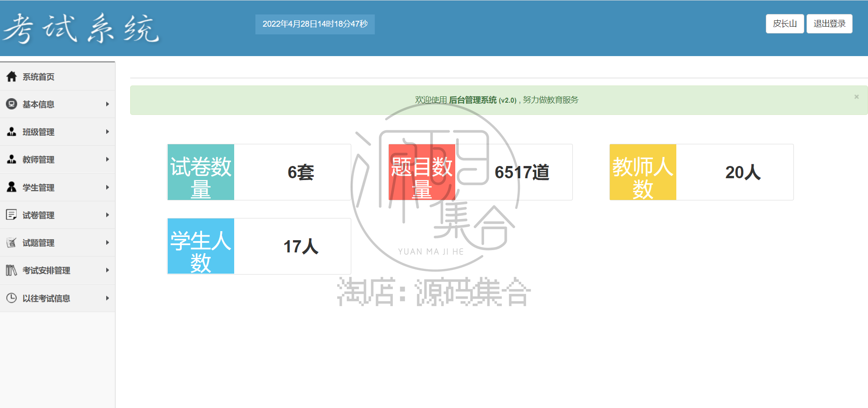Click the teal 试卷数量 tile
The image size is (868, 408).
coord(201,172)
